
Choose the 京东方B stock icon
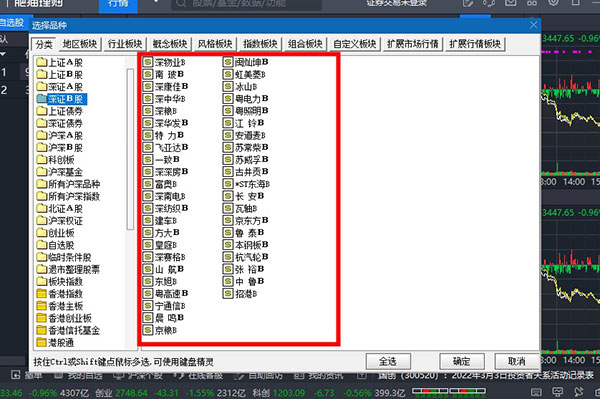coord(228,220)
